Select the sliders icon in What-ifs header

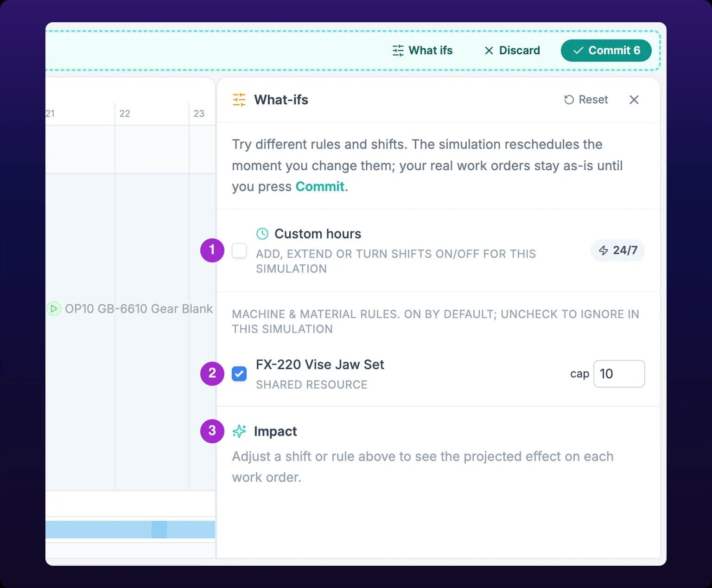239,100
